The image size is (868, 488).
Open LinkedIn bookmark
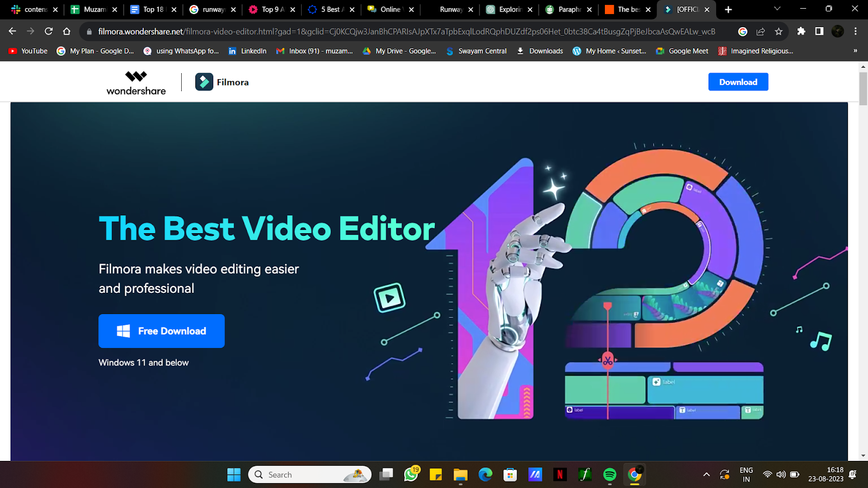(x=247, y=51)
